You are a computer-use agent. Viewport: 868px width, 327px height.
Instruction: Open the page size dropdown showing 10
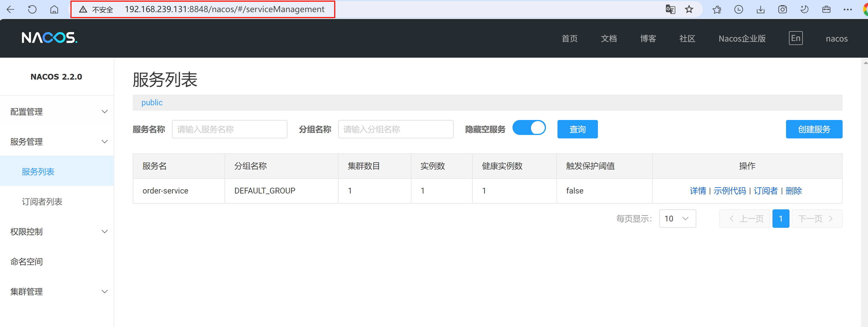click(677, 219)
